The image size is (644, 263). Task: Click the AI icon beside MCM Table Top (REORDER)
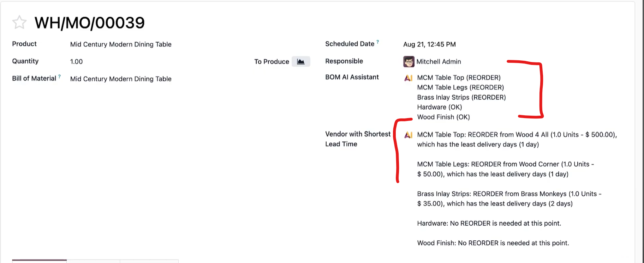coord(409,78)
